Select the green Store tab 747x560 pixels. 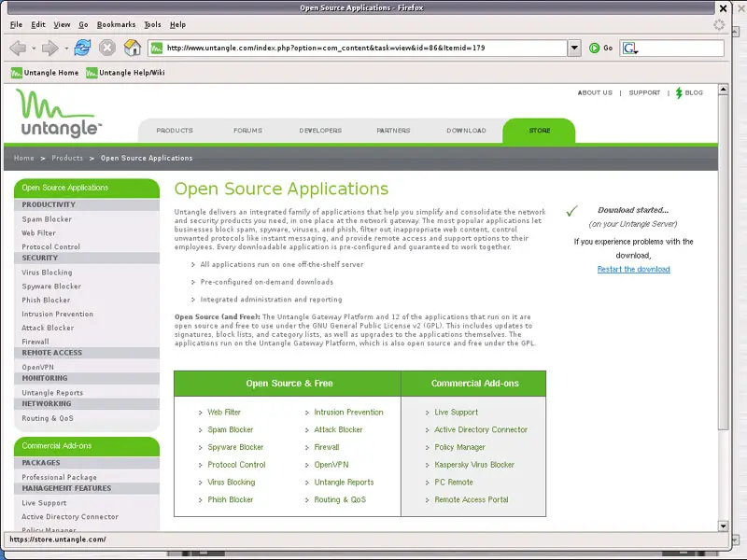[539, 131]
